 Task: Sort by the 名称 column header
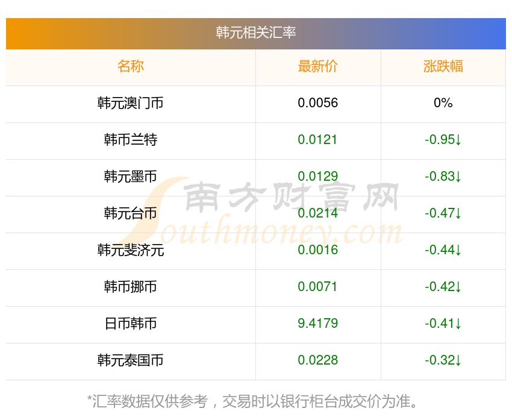pyautogui.click(x=131, y=66)
